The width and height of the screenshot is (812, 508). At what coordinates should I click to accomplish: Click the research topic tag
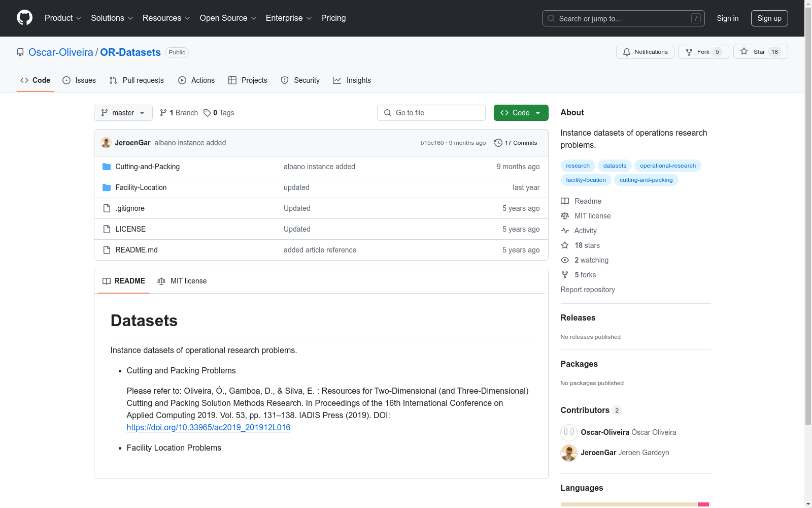pyautogui.click(x=578, y=166)
